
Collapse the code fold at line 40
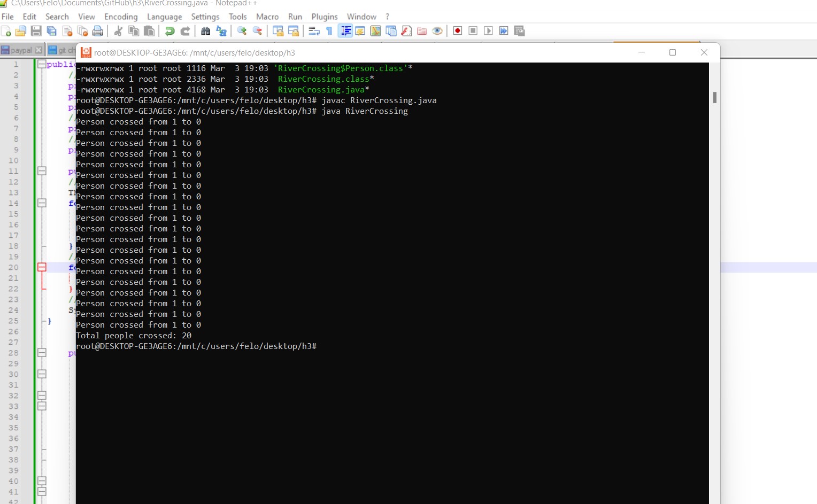point(42,481)
